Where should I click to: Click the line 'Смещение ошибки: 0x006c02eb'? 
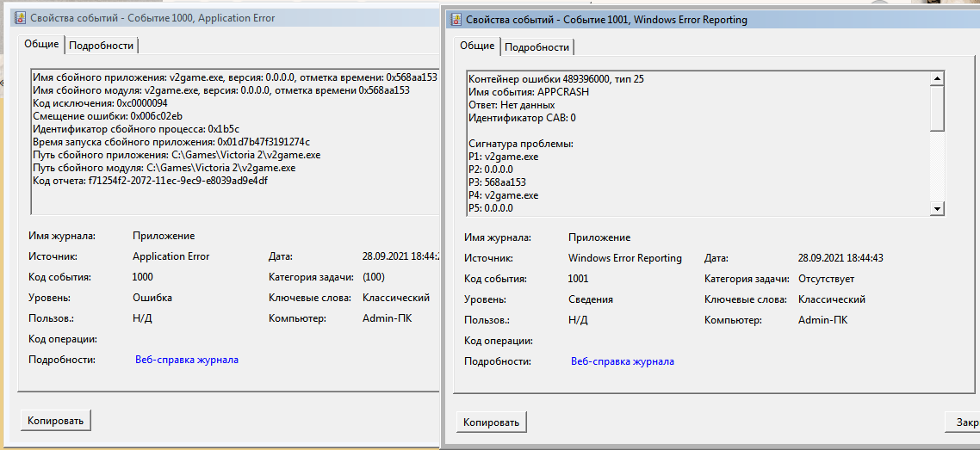(x=108, y=116)
